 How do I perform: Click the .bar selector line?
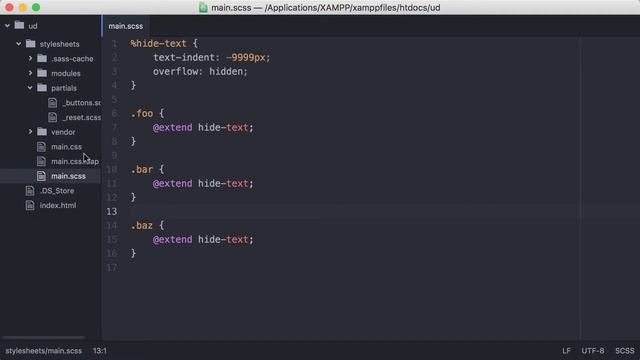point(147,169)
